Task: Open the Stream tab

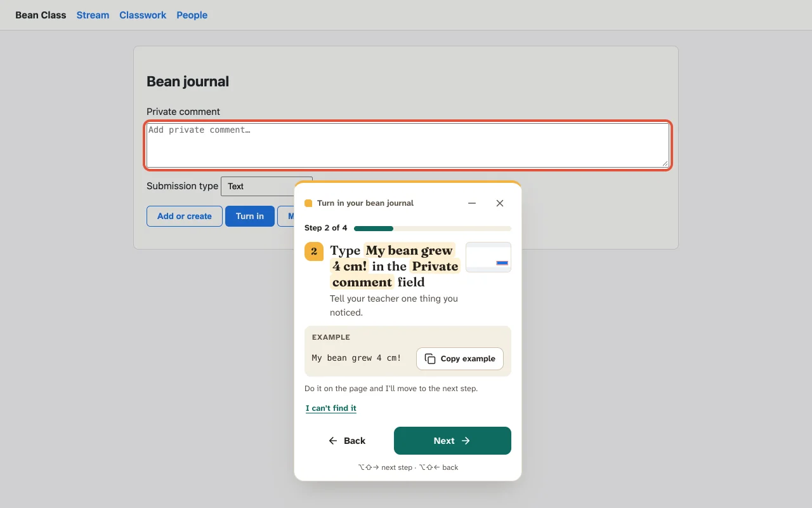Action: point(93,15)
